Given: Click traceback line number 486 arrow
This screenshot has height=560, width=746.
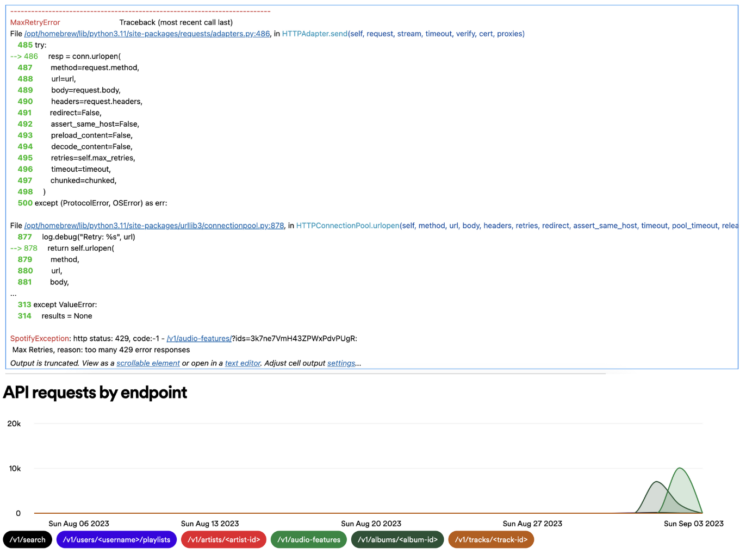Looking at the screenshot, I should (x=24, y=56).
